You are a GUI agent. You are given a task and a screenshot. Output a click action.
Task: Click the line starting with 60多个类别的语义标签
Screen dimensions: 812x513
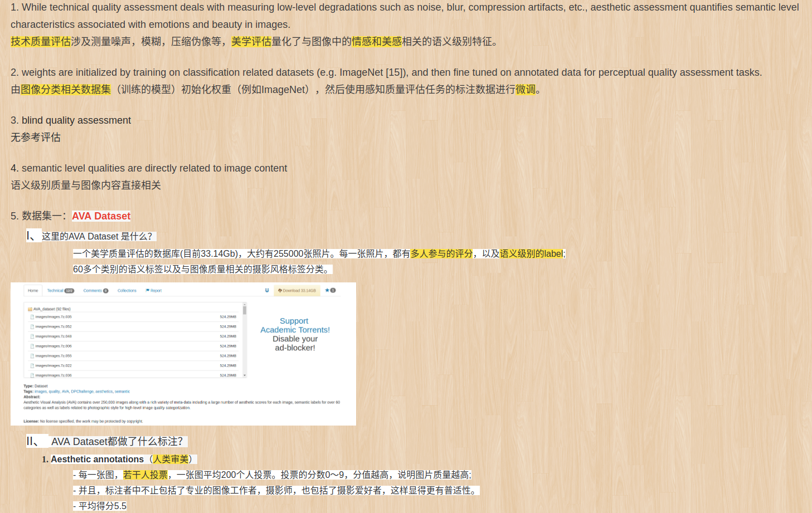tap(203, 270)
